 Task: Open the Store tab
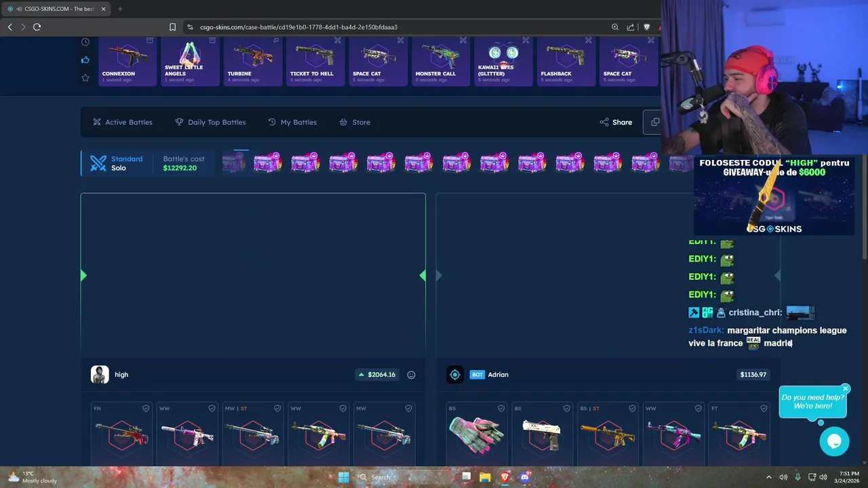pyautogui.click(x=355, y=122)
